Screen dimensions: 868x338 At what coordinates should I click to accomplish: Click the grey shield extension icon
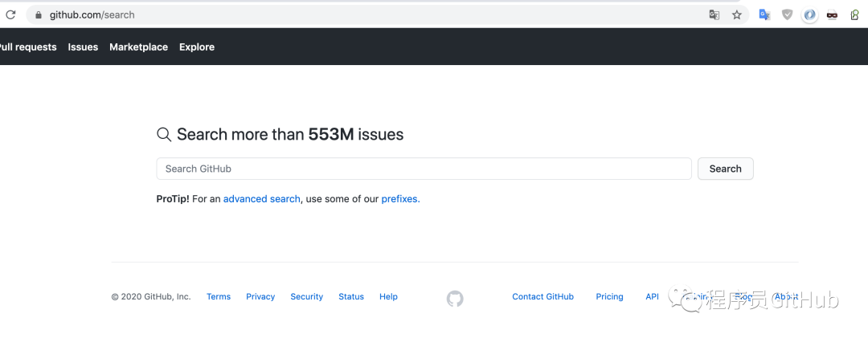click(x=788, y=14)
